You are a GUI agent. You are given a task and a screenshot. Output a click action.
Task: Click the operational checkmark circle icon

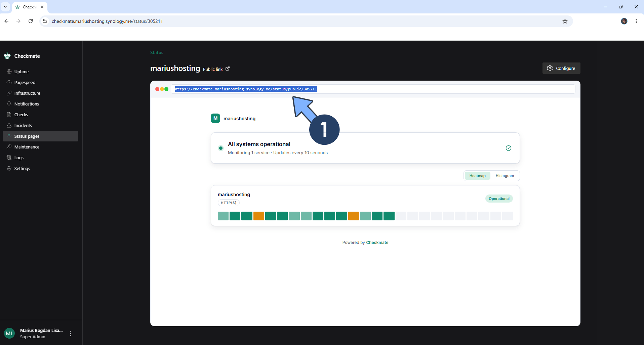(x=509, y=148)
